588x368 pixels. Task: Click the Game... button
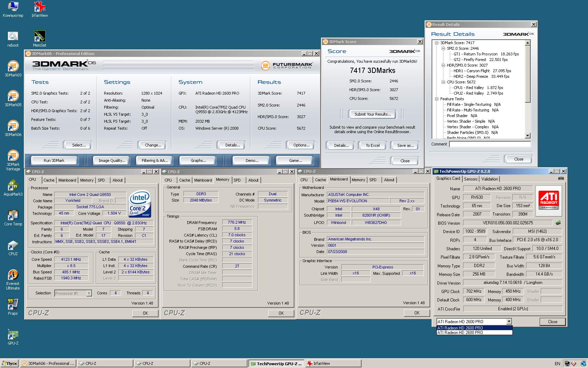pyautogui.click(x=295, y=161)
